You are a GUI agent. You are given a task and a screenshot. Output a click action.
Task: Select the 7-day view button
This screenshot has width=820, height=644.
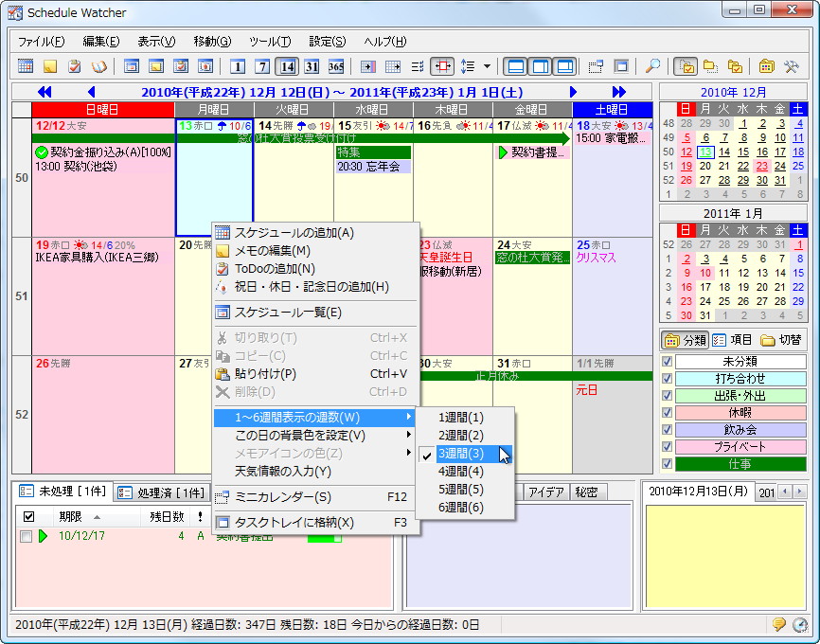coord(262,66)
